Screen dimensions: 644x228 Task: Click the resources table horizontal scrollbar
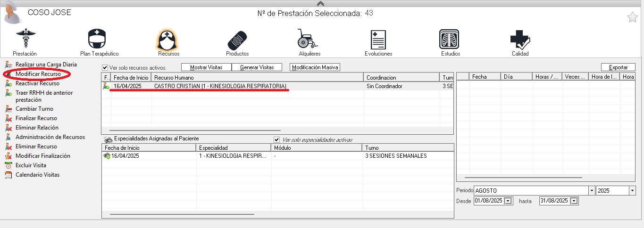[195, 130]
